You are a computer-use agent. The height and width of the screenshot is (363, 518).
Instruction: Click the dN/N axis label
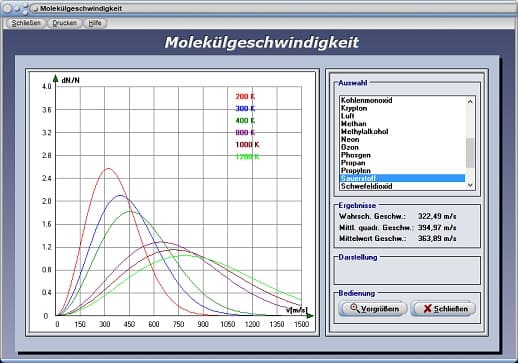[70, 81]
